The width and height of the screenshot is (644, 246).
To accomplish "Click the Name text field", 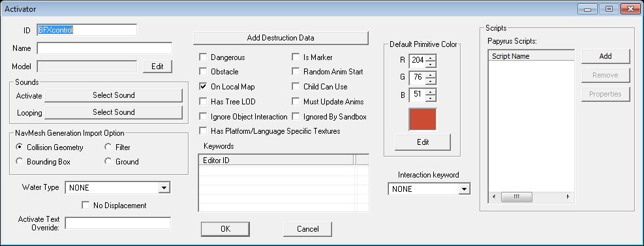I will pos(104,48).
